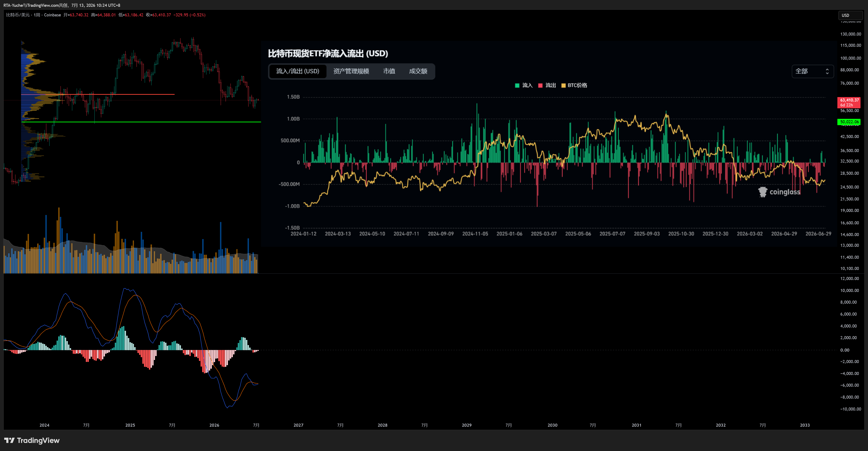Image resolution: width=868 pixels, height=451 pixels.
Task: Click the 2033 label on time axis
Action: click(805, 425)
